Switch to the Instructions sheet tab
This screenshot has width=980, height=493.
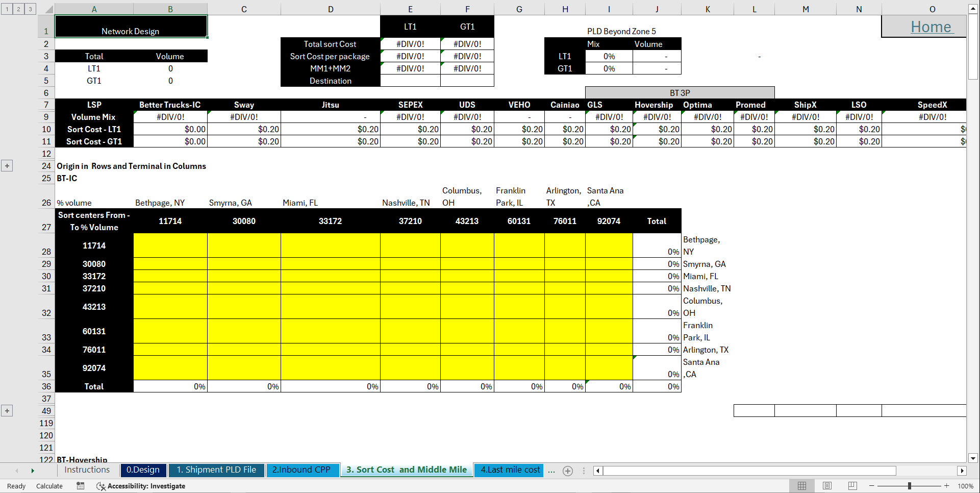(87, 470)
